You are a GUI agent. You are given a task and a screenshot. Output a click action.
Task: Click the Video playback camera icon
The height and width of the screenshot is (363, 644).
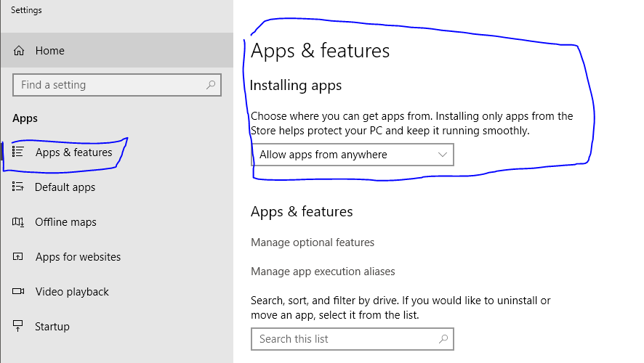(18, 292)
